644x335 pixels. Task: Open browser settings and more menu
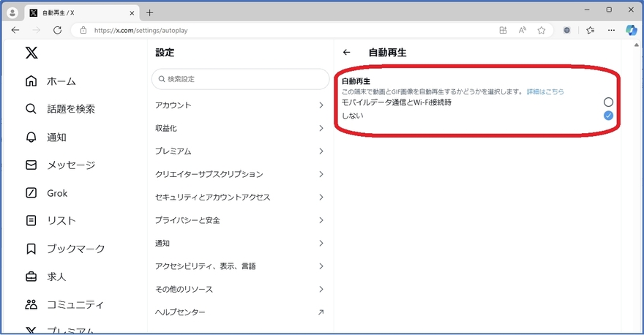612,30
